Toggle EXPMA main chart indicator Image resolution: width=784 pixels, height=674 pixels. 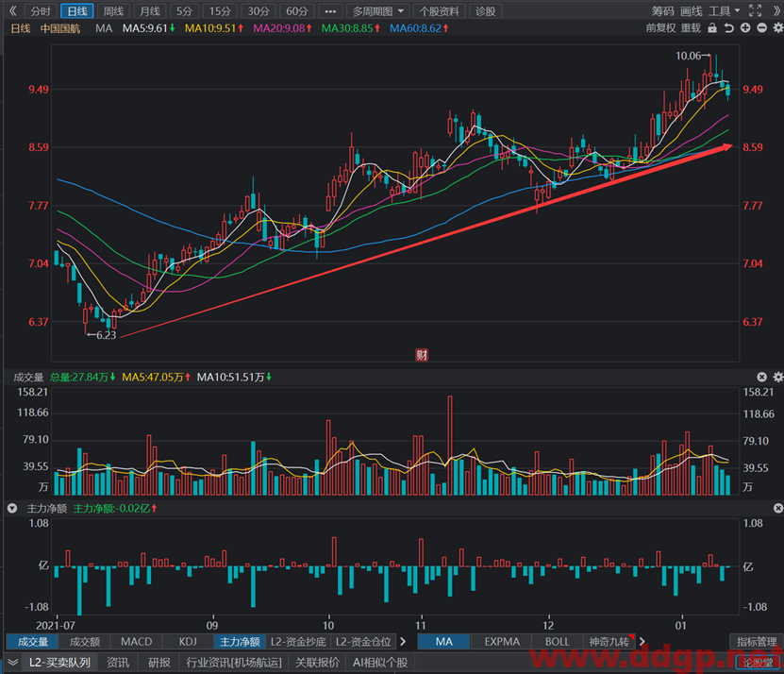click(502, 642)
